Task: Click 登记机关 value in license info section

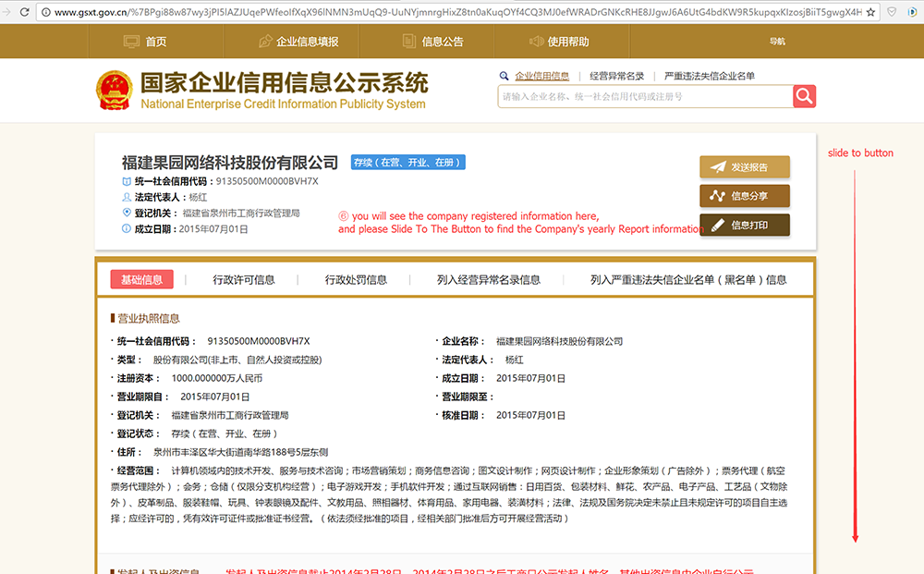Action: pos(230,415)
